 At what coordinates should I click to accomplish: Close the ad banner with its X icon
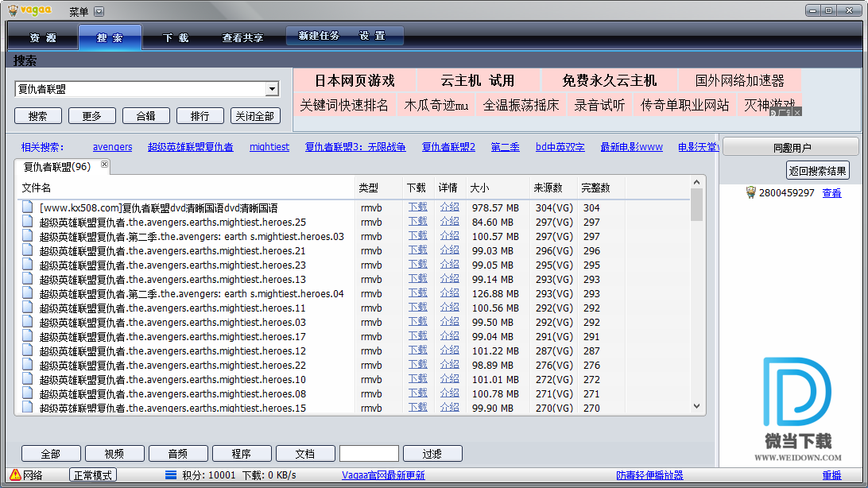tap(797, 112)
